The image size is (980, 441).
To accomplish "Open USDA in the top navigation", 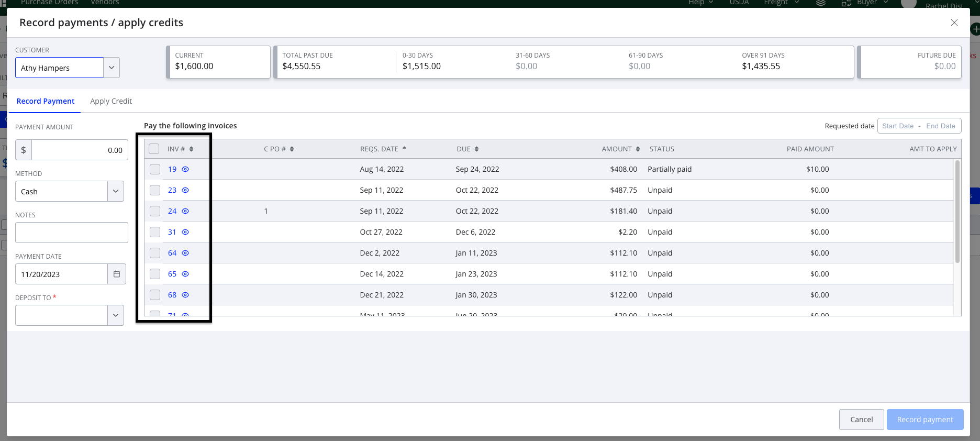I will (x=739, y=3).
